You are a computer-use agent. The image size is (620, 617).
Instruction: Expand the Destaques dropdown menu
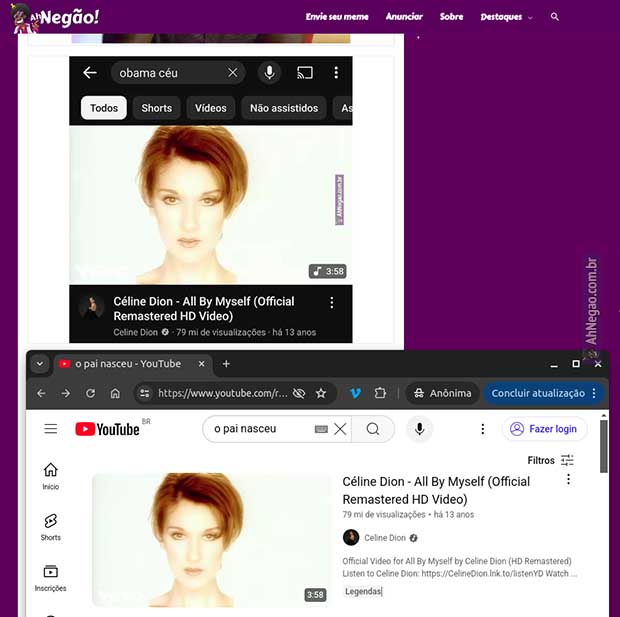(506, 17)
